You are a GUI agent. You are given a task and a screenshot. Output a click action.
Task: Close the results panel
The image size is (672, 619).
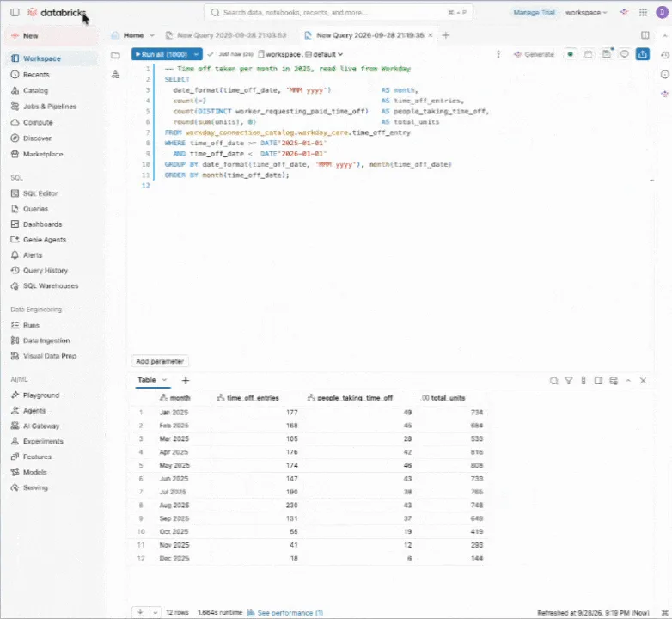point(643,381)
